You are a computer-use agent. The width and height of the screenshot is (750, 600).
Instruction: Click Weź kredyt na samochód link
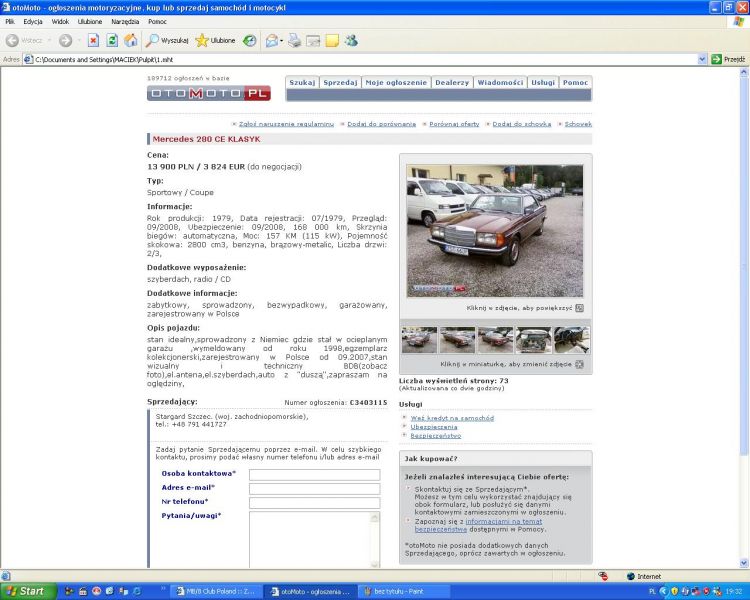pos(452,418)
